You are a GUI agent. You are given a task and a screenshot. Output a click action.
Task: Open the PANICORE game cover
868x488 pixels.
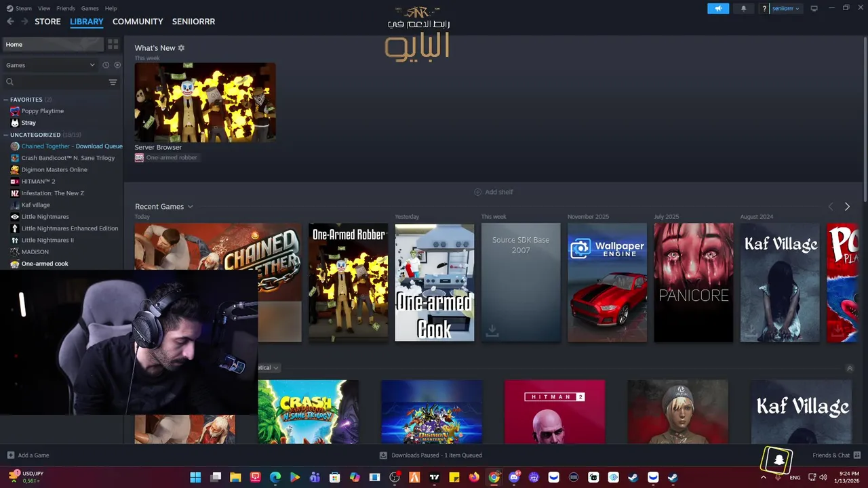[693, 282]
